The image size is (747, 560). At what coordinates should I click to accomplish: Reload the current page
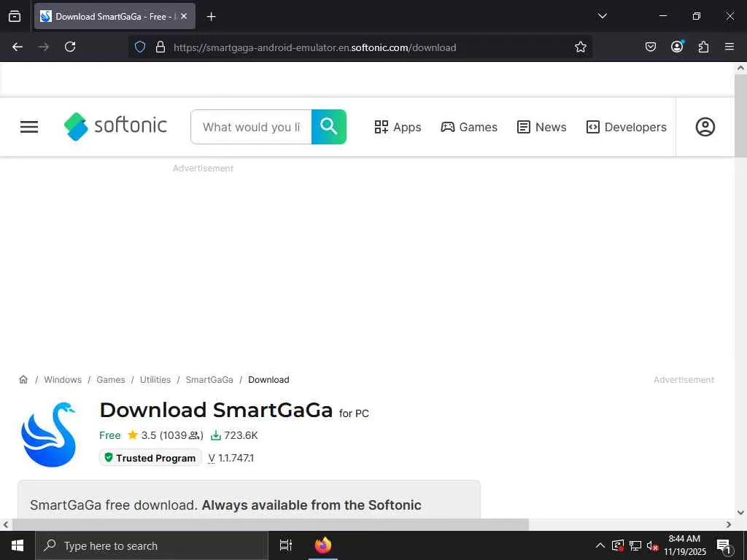pyautogui.click(x=70, y=47)
